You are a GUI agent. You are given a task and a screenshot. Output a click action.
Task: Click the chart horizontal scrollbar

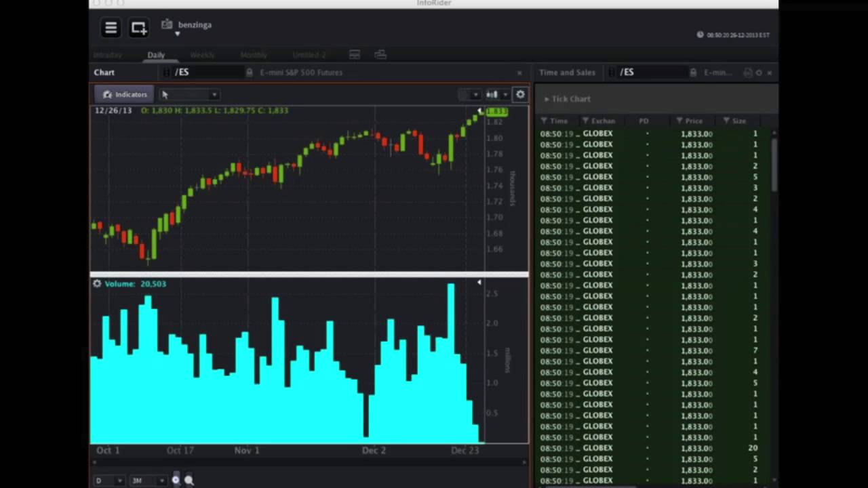click(309, 463)
